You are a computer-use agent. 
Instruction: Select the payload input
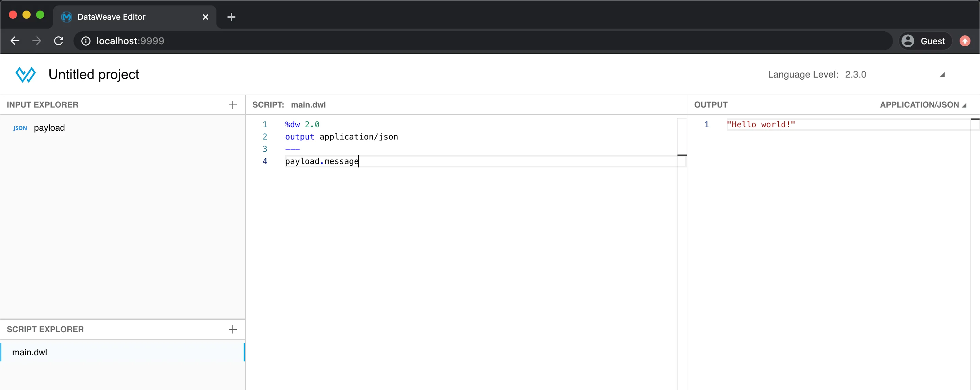tap(122, 128)
